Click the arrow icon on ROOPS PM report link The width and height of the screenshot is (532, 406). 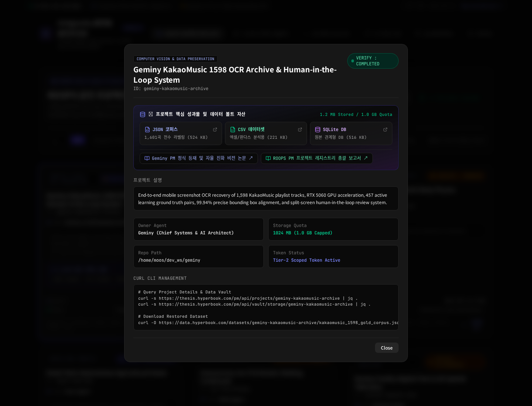(366, 158)
